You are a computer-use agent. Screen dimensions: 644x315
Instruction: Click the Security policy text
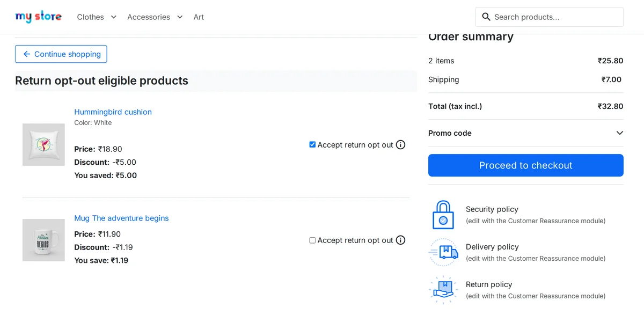pos(492,209)
